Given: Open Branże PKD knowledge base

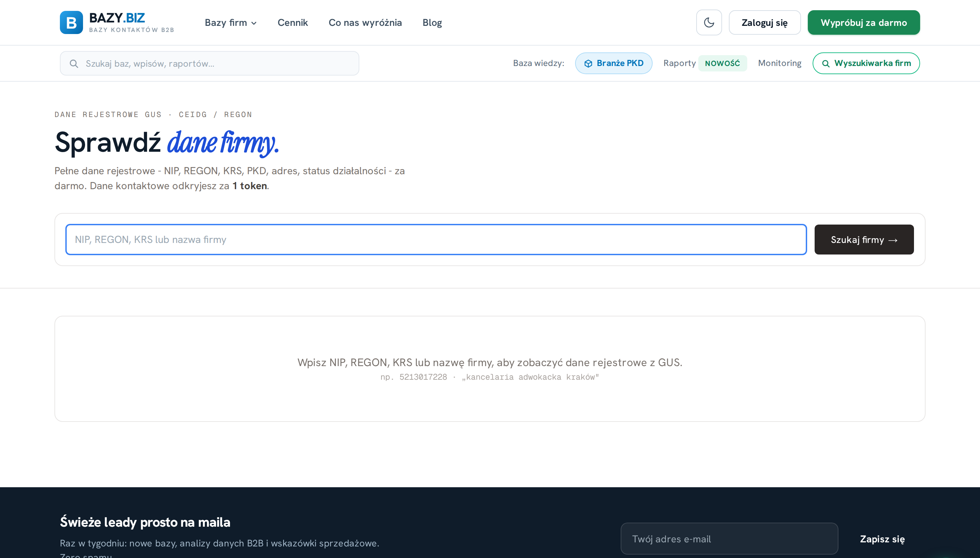Looking at the screenshot, I should [613, 63].
